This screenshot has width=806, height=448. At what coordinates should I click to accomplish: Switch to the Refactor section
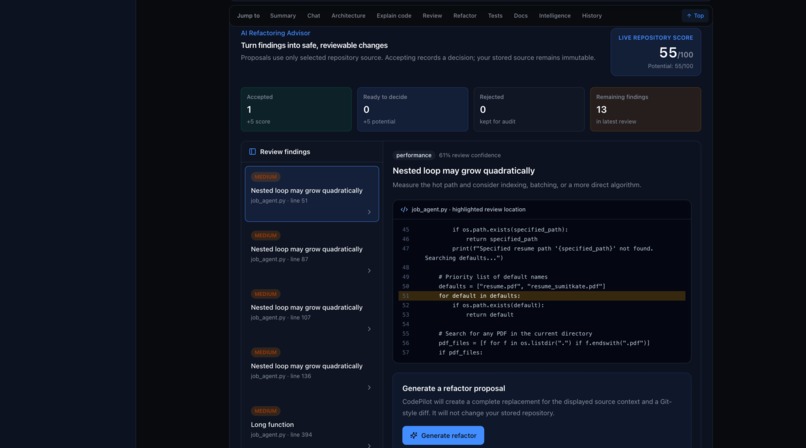tap(465, 16)
